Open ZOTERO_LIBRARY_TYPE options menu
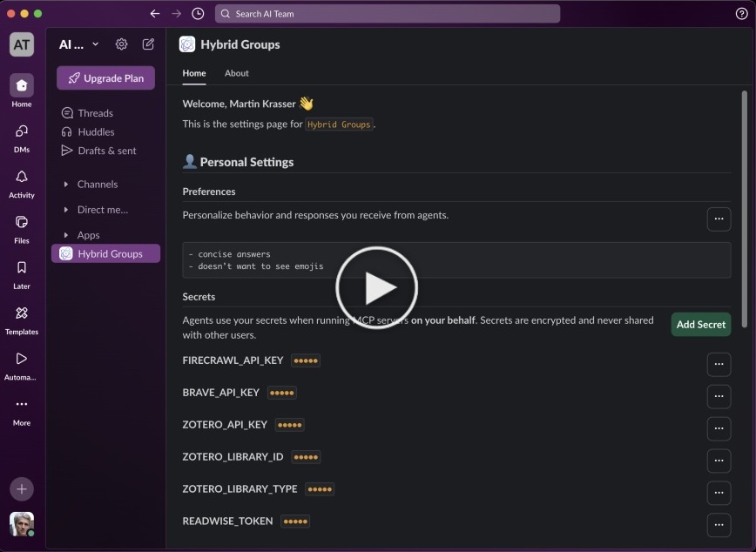756x552 pixels. click(x=719, y=493)
